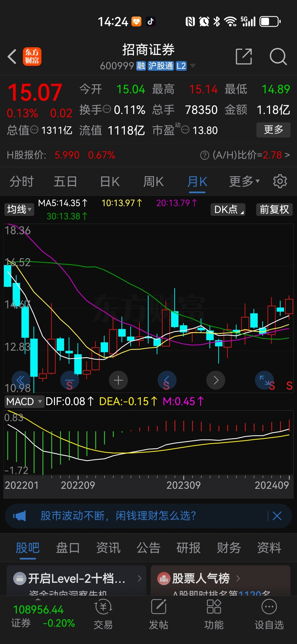297x644 pixels.
Task: Select the 月K chart tab
Action: point(197,182)
